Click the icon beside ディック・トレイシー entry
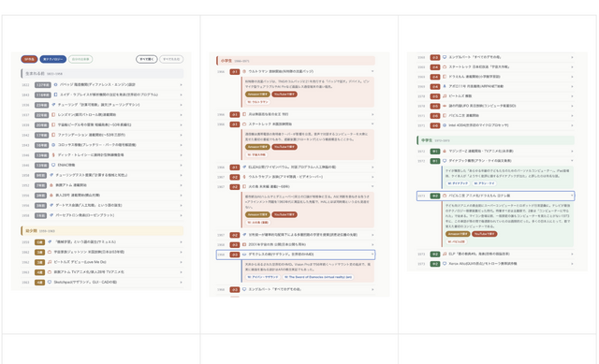Image resolution: width=599 pixels, height=364 pixels. pos(53,155)
